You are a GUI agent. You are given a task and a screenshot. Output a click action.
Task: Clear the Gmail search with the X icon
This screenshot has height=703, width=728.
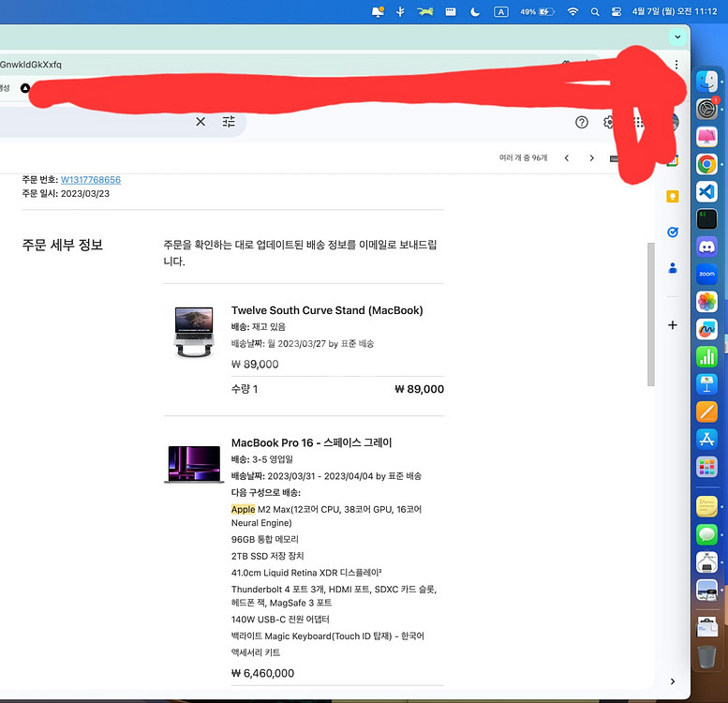pyautogui.click(x=201, y=122)
